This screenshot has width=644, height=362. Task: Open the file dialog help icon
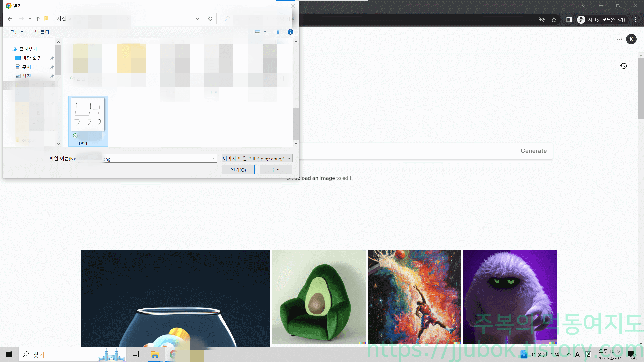coord(290,32)
